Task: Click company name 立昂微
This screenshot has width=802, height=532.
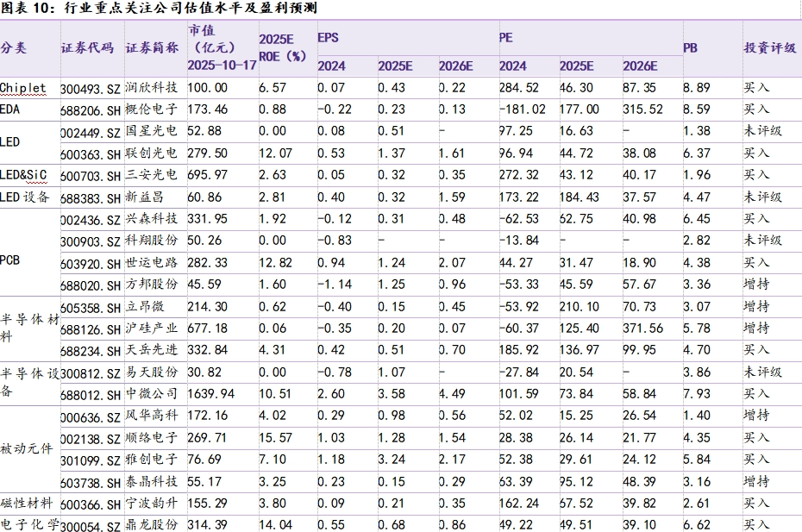Action: 145,306
